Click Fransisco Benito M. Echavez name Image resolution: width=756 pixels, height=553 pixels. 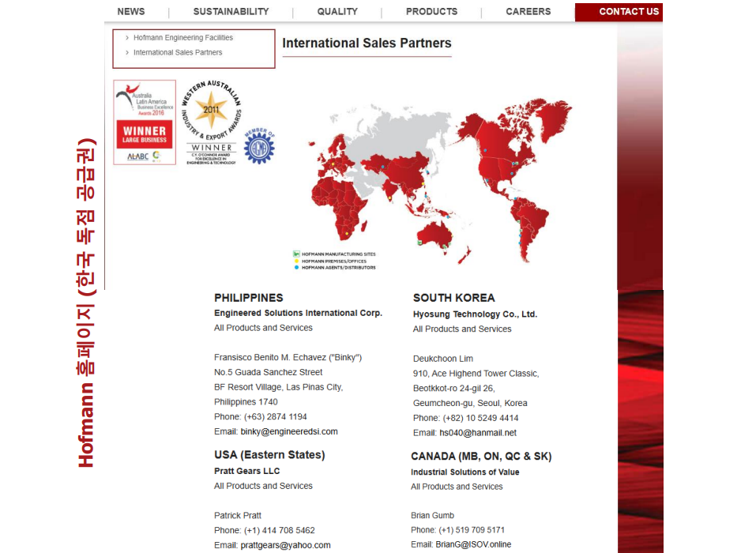click(288, 357)
